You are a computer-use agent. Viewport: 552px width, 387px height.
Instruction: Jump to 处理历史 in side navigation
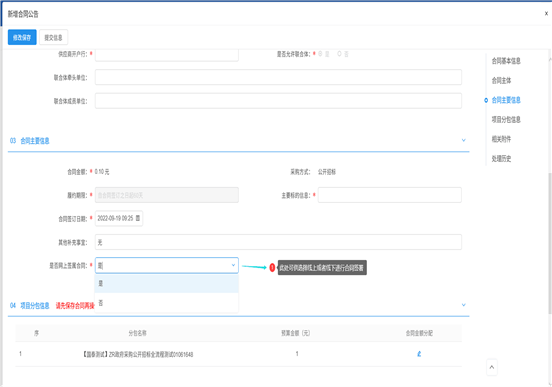(x=501, y=159)
